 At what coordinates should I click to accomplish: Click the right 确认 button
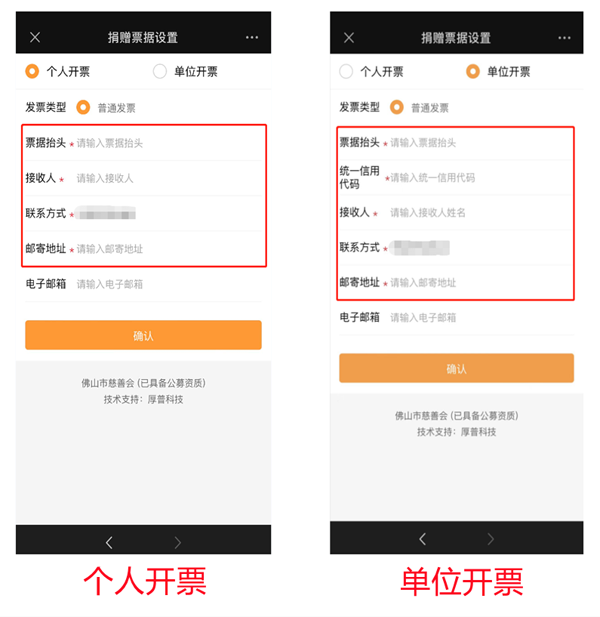(456, 368)
